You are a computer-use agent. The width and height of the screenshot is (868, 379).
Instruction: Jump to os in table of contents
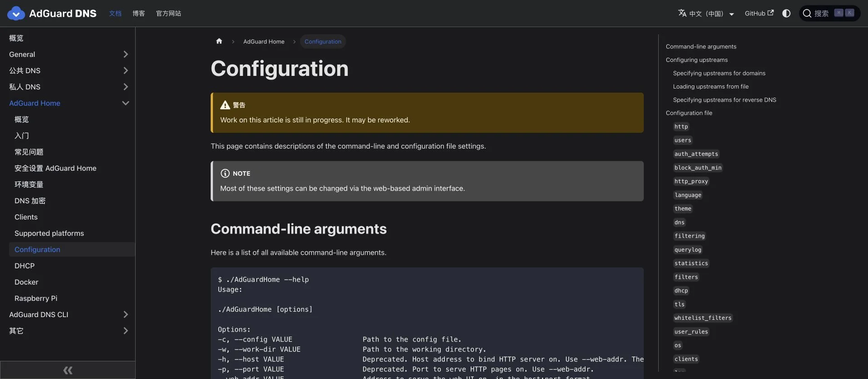(x=678, y=346)
